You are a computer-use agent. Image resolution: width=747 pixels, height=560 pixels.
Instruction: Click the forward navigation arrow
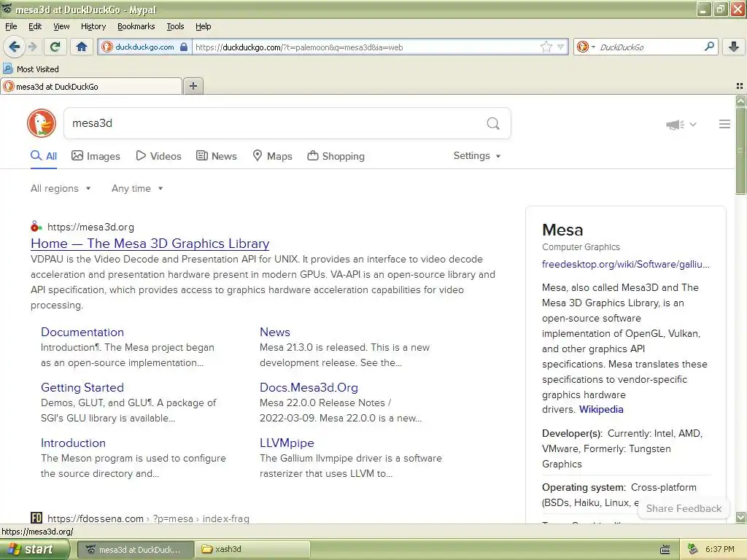[32, 47]
